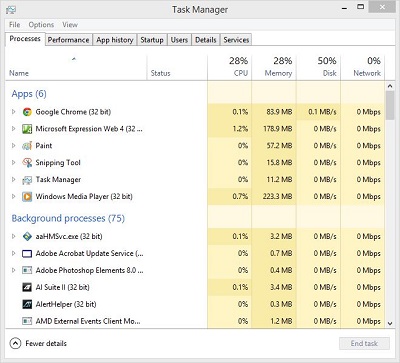Click the scrollbar down arrow
This screenshot has width=400, height=363.
[390, 323]
